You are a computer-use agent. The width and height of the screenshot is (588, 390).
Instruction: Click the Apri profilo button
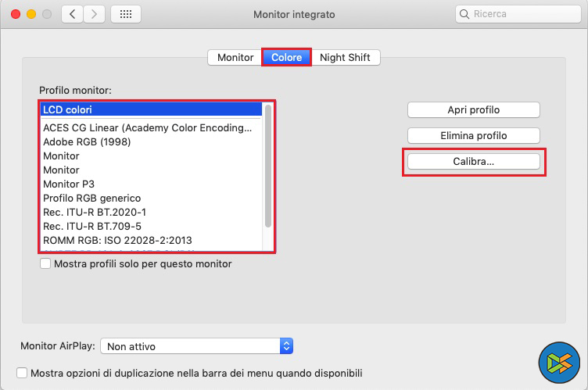click(x=473, y=109)
